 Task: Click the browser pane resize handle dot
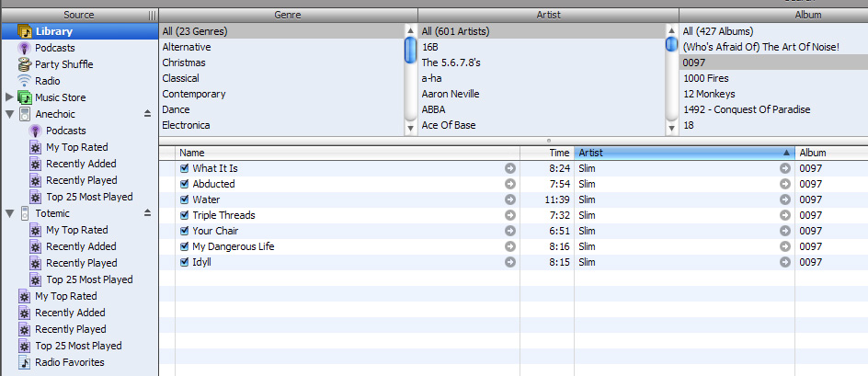(x=549, y=141)
